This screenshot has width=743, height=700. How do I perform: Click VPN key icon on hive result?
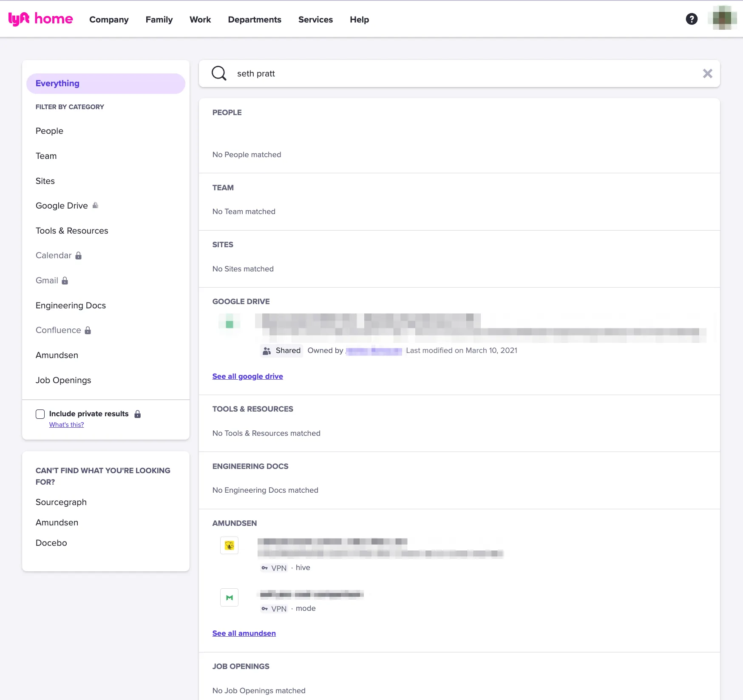click(x=265, y=568)
